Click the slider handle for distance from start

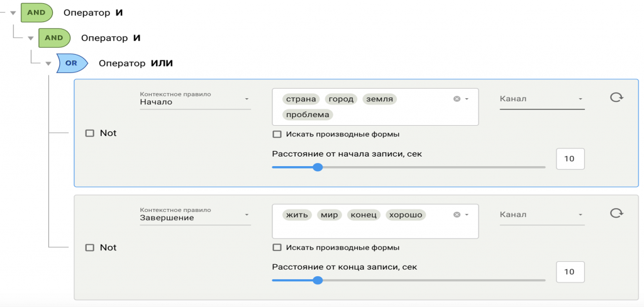(x=318, y=167)
